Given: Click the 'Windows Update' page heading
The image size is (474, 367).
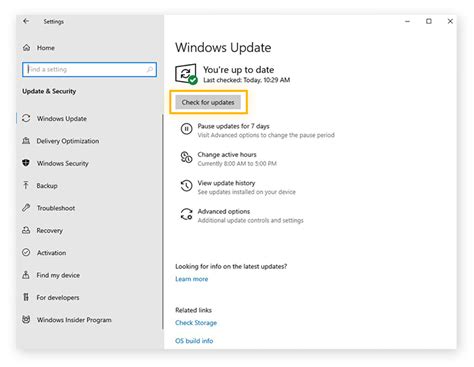Looking at the screenshot, I should 223,47.
